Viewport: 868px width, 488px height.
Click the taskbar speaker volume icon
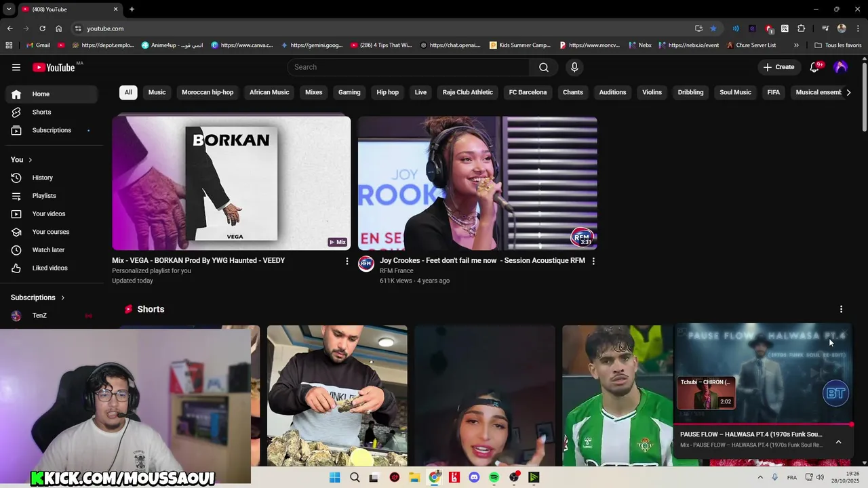(x=820, y=477)
